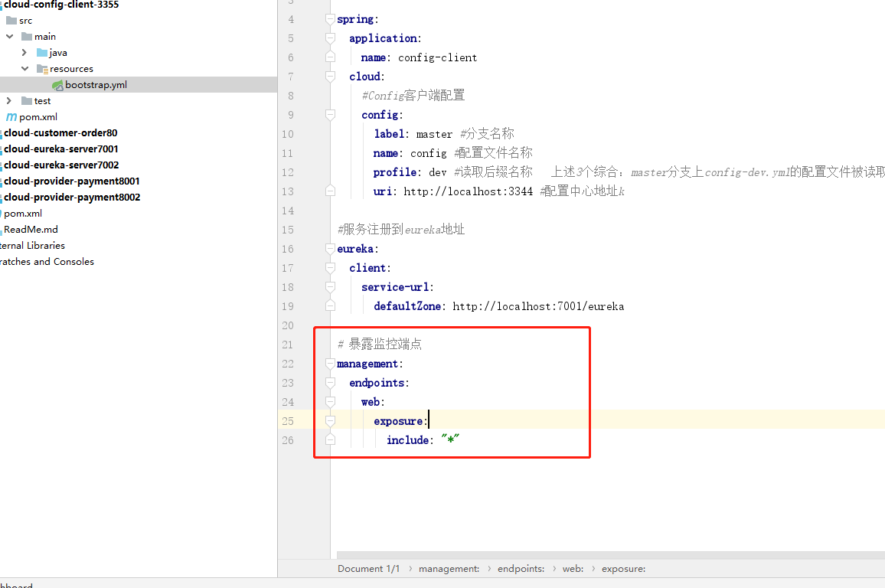Fold the endpoints block on line 23
The width and height of the screenshot is (885, 588).
330,383
